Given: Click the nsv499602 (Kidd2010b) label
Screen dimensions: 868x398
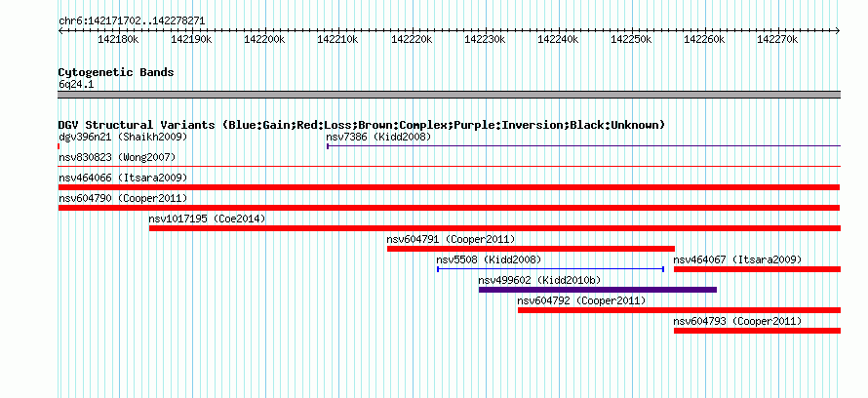Looking at the screenshot, I should pyautogui.click(x=539, y=280).
